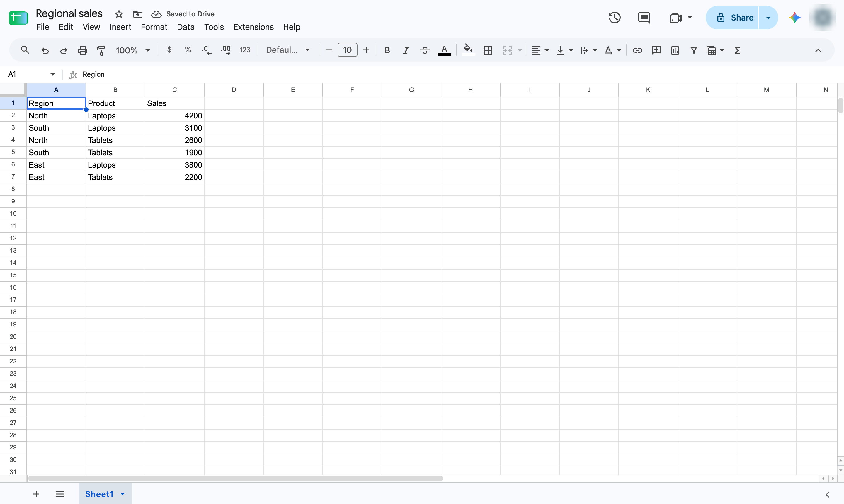Collapse the toolbar header chevron

point(818,50)
